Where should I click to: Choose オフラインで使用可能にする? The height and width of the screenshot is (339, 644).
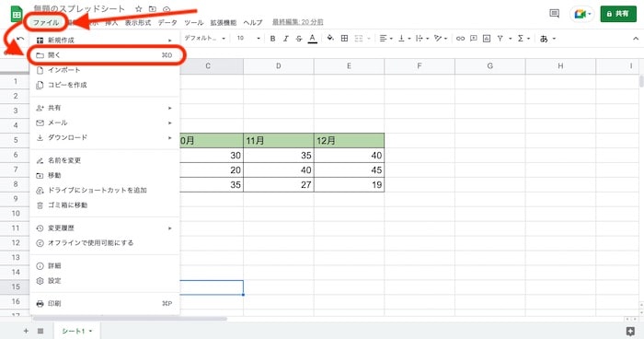[x=105, y=242]
